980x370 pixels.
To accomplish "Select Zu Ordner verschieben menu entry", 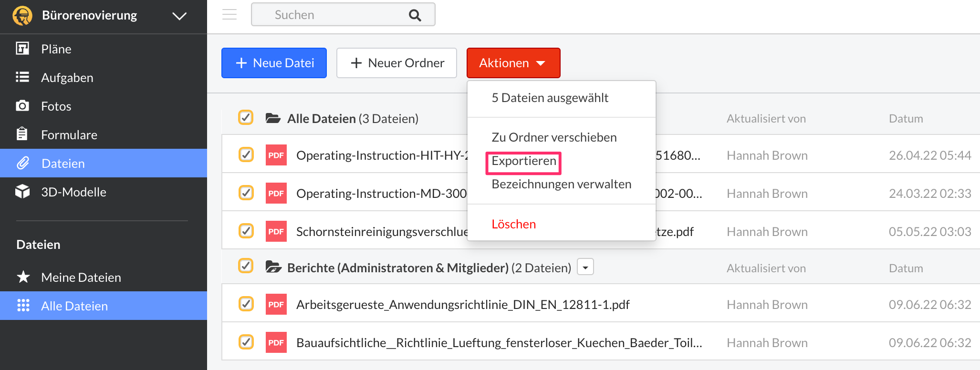I will pyautogui.click(x=554, y=137).
